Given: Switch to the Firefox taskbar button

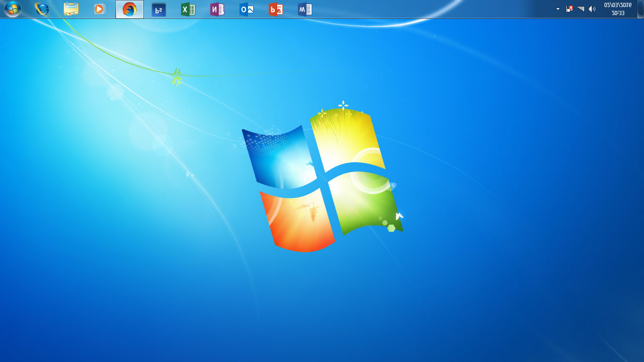Looking at the screenshot, I should [130, 9].
